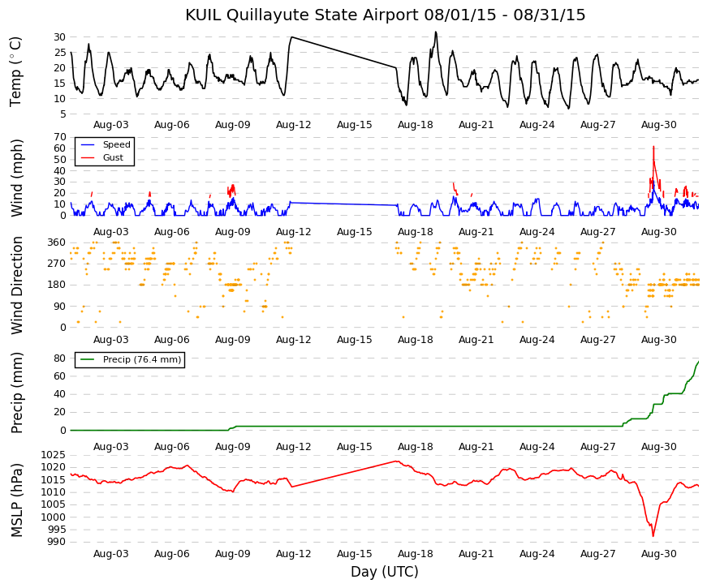The height and width of the screenshot is (588, 707).
Task: Select Aug-06 under the wind direction plot
Action: [x=172, y=340]
